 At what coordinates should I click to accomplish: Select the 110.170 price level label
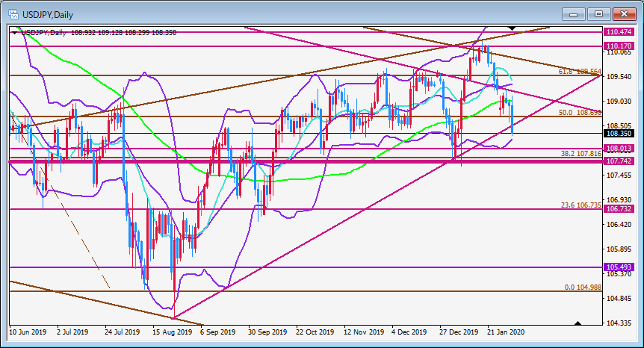(619, 46)
